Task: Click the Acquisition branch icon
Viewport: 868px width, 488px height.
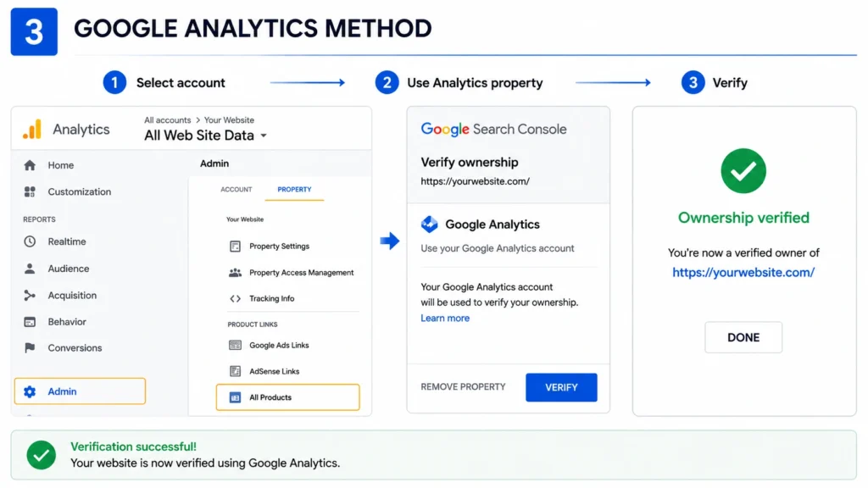Action: pos(30,295)
